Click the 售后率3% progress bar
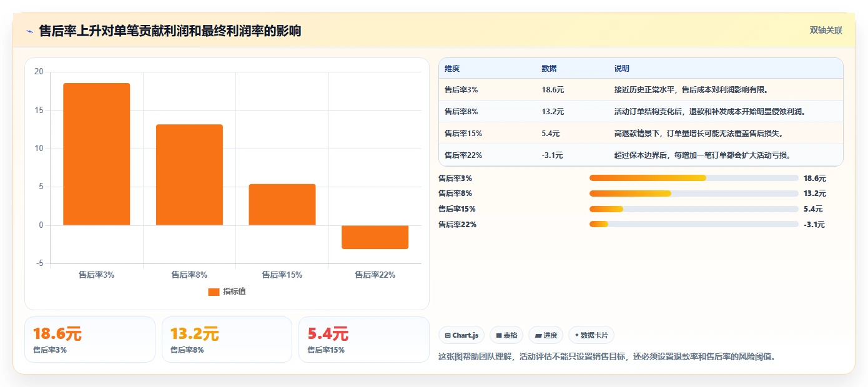 click(694, 178)
